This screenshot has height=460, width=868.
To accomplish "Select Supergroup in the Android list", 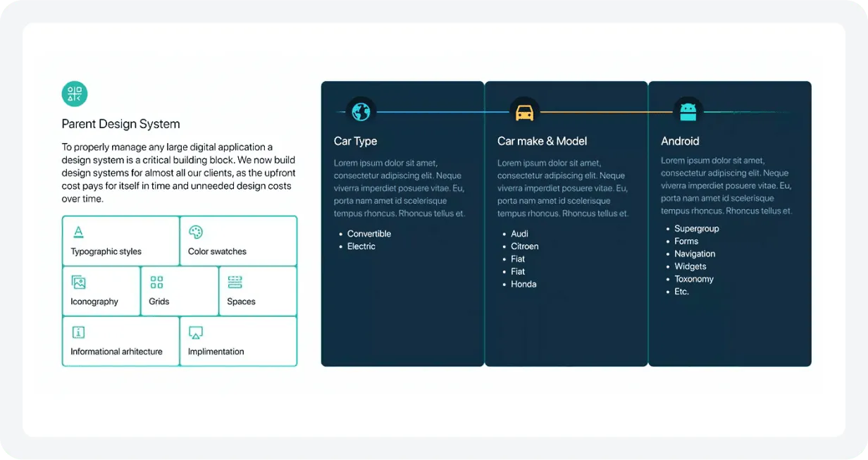I will [697, 229].
